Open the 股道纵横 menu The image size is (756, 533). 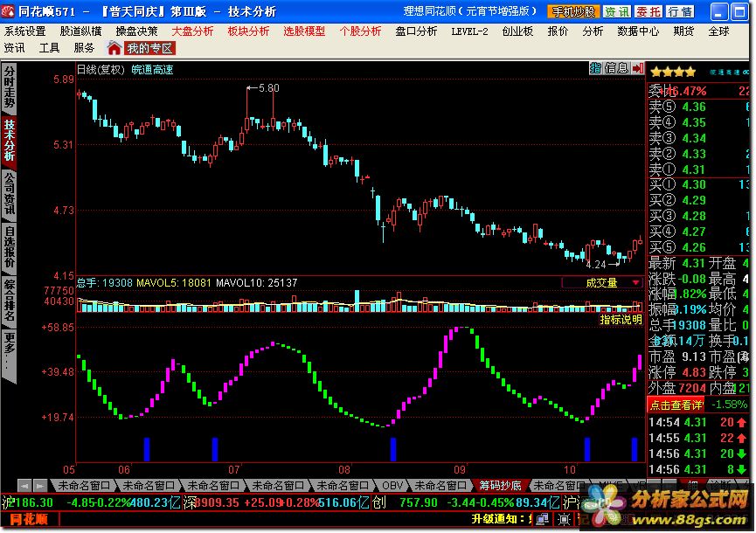(81, 31)
